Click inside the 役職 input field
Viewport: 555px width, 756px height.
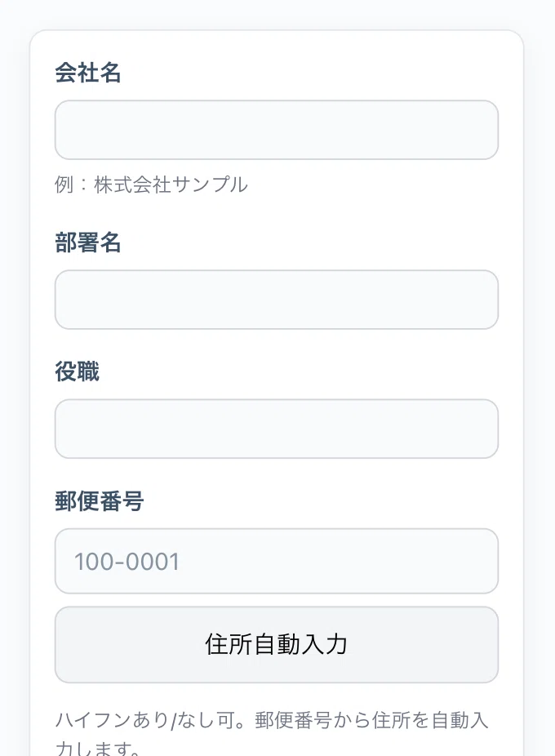[277, 429]
